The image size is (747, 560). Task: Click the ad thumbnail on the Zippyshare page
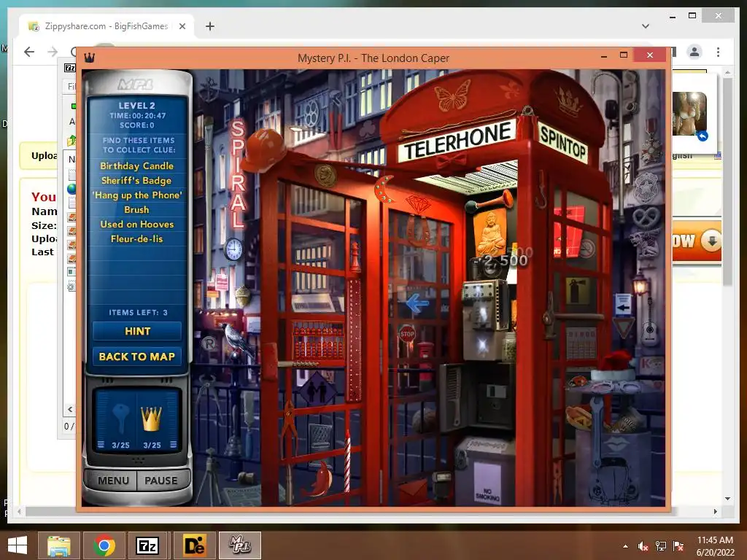pyautogui.click(x=689, y=114)
